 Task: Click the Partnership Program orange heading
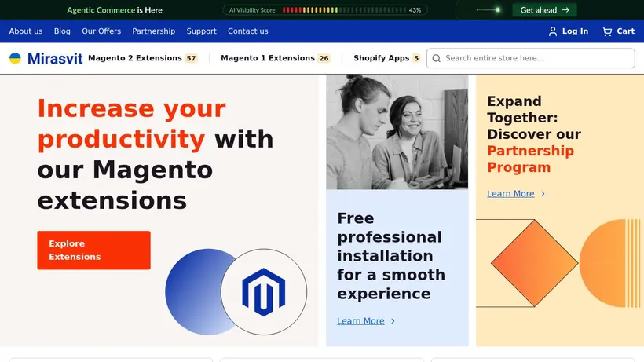pyautogui.click(x=531, y=159)
